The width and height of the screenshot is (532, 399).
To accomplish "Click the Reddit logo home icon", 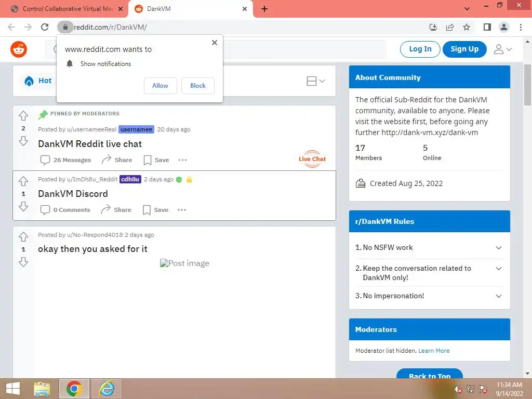I will pos(19,49).
